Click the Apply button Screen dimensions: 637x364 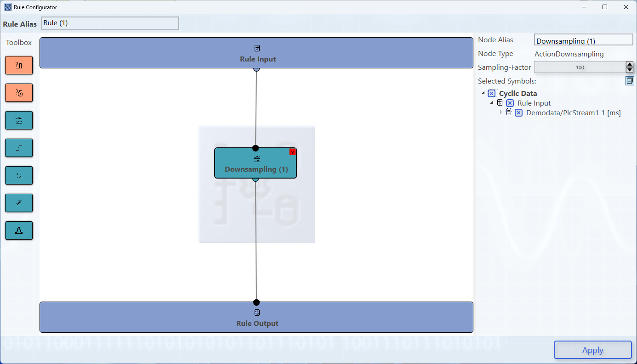592,350
